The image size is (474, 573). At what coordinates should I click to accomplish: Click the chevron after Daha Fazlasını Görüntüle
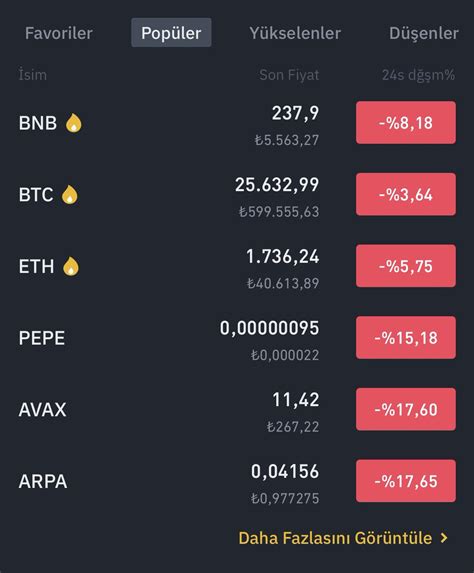pos(444,538)
